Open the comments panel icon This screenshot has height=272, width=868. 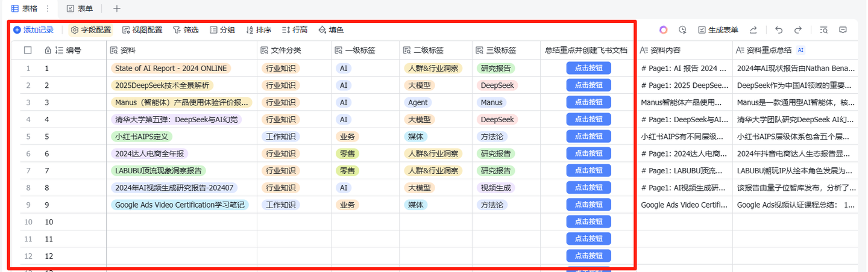point(843,30)
